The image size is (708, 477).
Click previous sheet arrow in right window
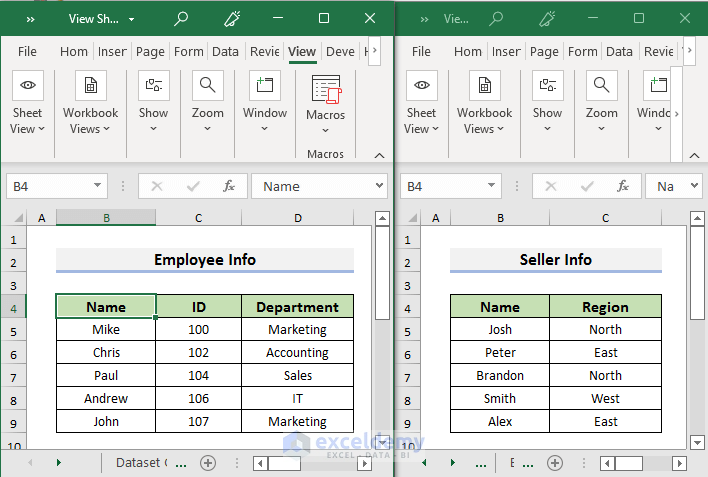coord(424,463)
